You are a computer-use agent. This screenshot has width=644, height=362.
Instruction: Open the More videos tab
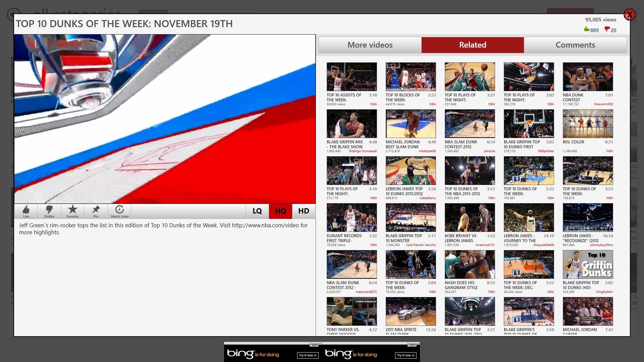pyautogui.click(x=370, y=45)
